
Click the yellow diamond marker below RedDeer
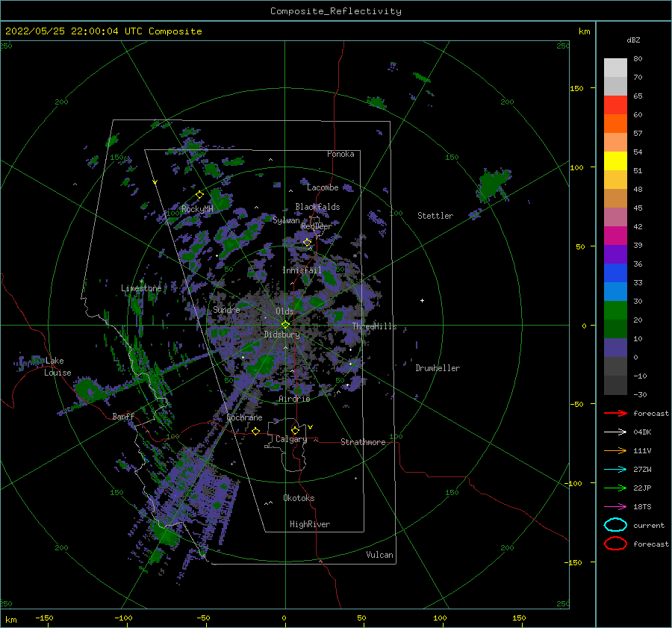307,243
